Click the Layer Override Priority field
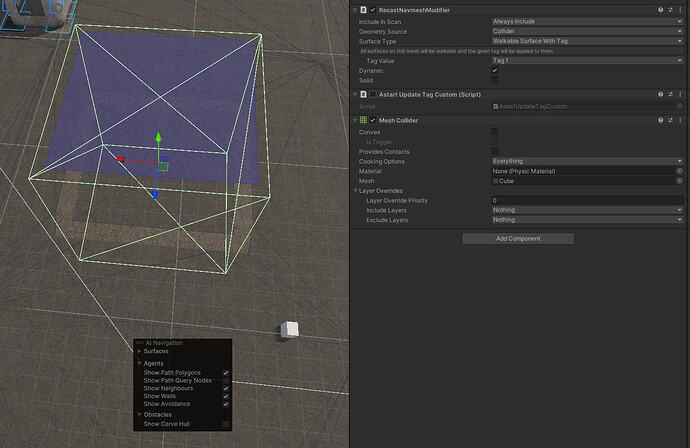690x448 pixels. point(586,201)
